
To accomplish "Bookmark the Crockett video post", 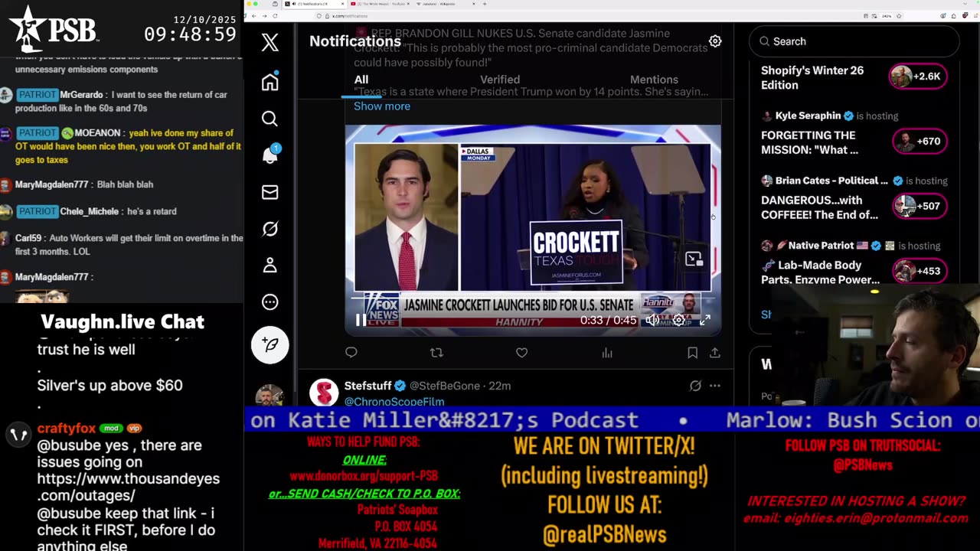I will [692, 353].
